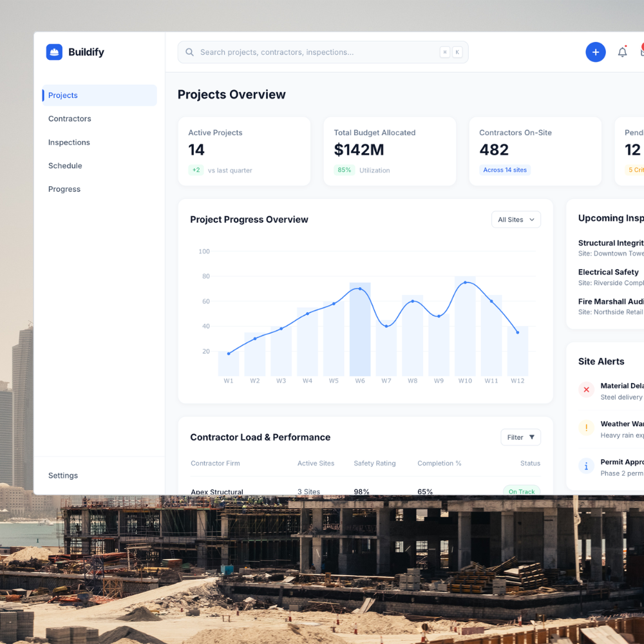
Task: Click the blue plus add button
Action: click(595, 52)
